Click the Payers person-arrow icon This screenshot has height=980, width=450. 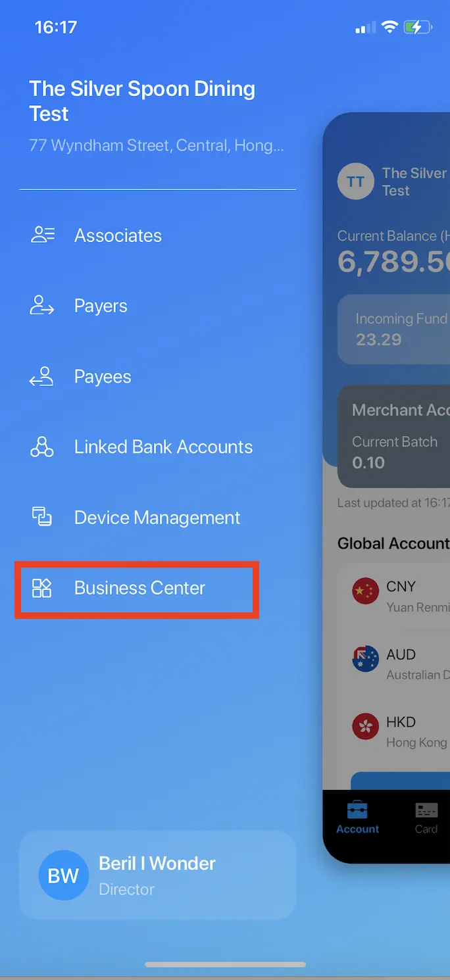click(x=42, y=306)
